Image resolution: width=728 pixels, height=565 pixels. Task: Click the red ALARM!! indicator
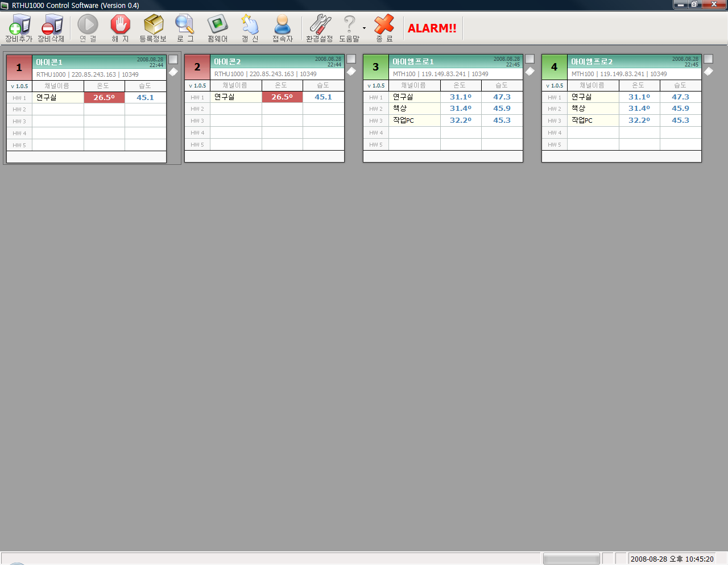pyautogui.click(x=432, y=28)
